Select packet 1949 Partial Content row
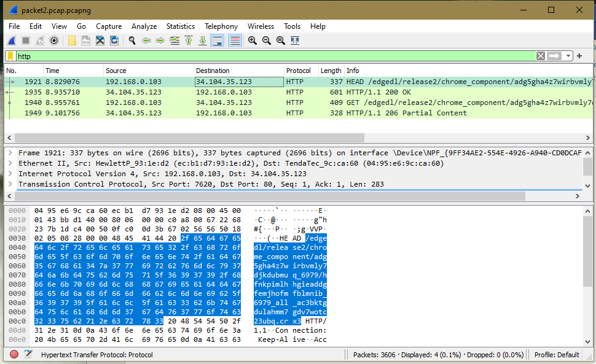The height and width of the screenshot is (364, 596). [246, 113]
